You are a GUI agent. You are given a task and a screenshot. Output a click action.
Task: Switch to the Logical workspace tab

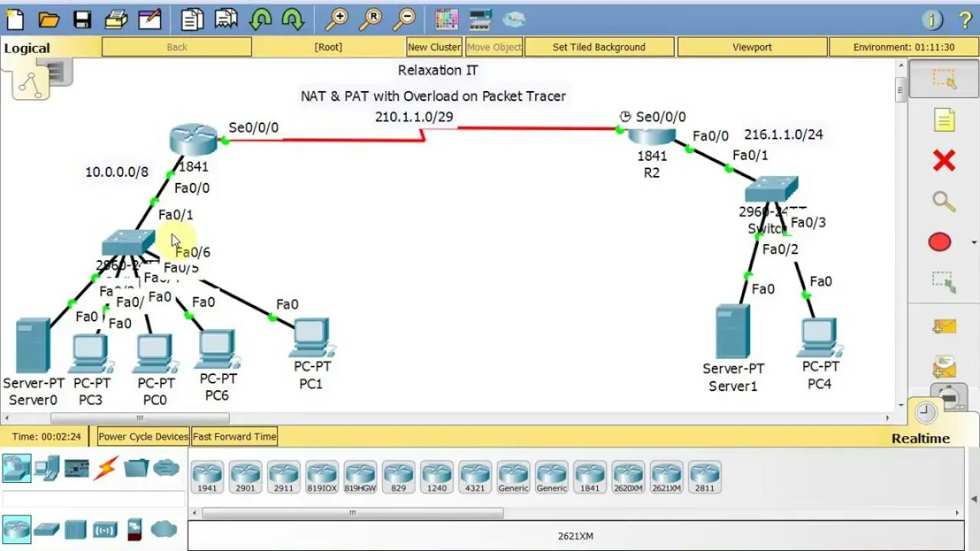(x=27, y=48)
